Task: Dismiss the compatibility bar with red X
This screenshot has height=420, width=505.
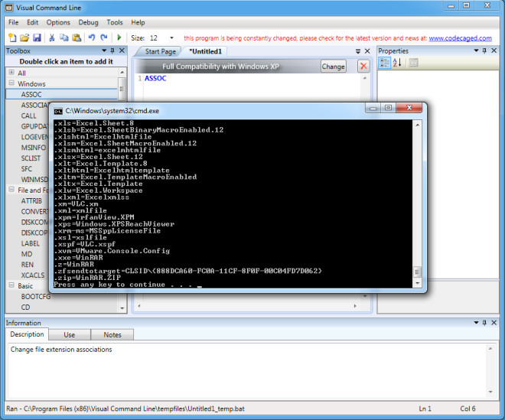Action: coord(363,67)
